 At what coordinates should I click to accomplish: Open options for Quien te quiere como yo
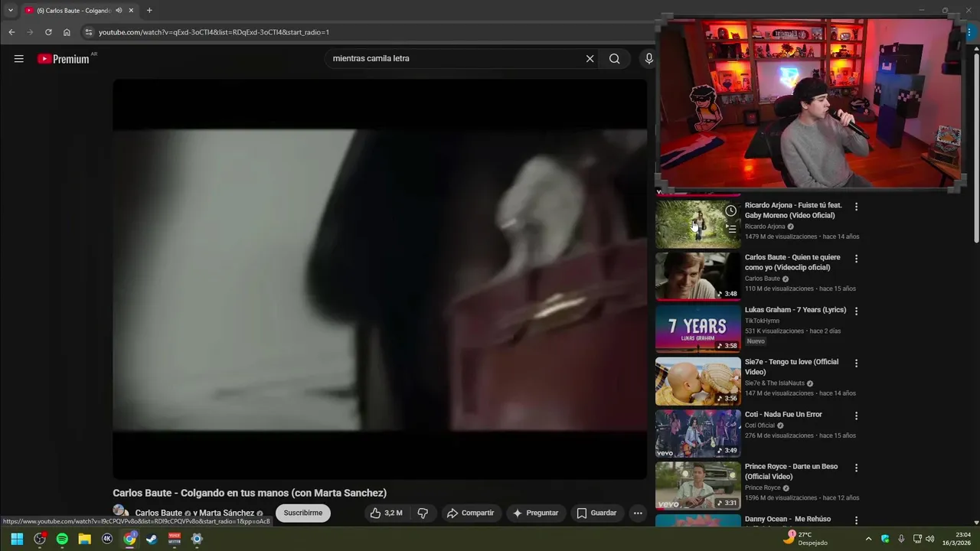[x=856, y=259]
